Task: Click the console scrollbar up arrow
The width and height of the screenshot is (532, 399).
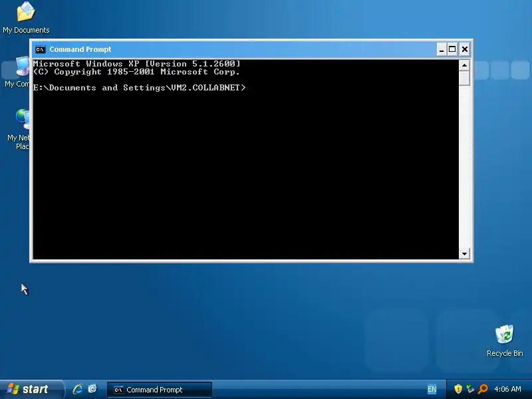Action: point(464,65)
